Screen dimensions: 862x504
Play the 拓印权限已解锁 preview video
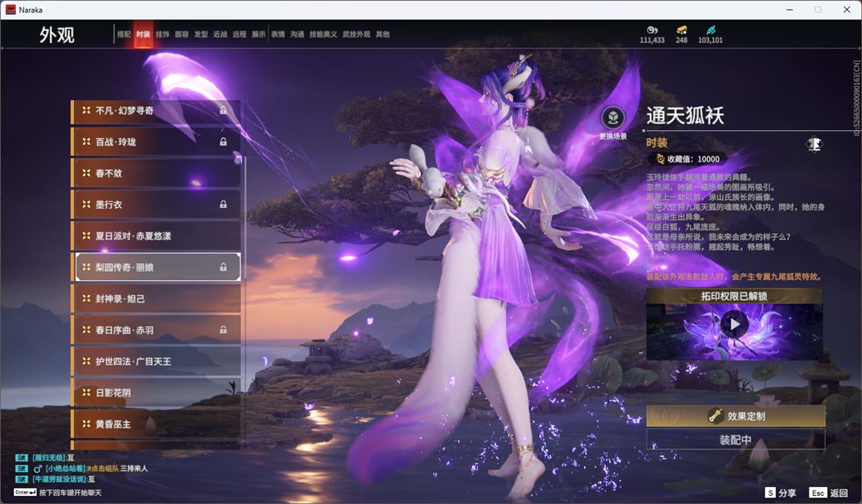coord(734,325)
